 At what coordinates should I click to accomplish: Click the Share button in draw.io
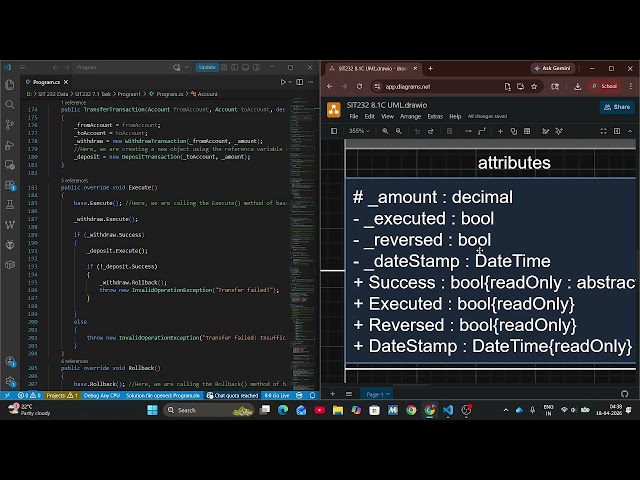pyautogui.click(x=617, y=107)
